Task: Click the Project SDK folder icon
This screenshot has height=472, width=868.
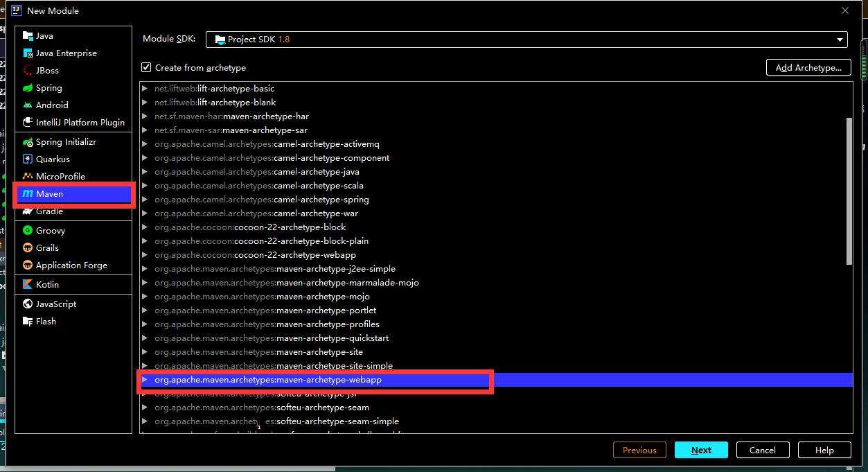Action: pos(220,40)
